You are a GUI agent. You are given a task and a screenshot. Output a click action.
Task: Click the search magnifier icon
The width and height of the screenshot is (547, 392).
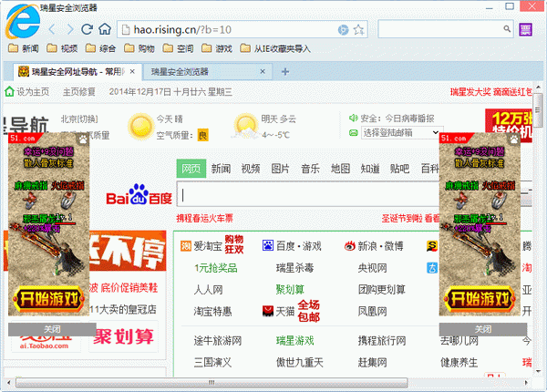click(507, 29)
